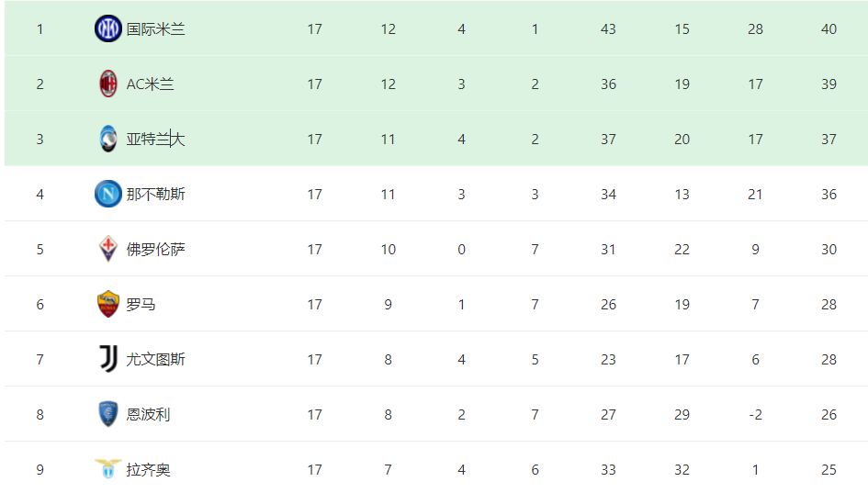This screenshot has width=868, height=493.
Task: Click the 尤文图斯 team name
Action: click(x=155, y=360)
